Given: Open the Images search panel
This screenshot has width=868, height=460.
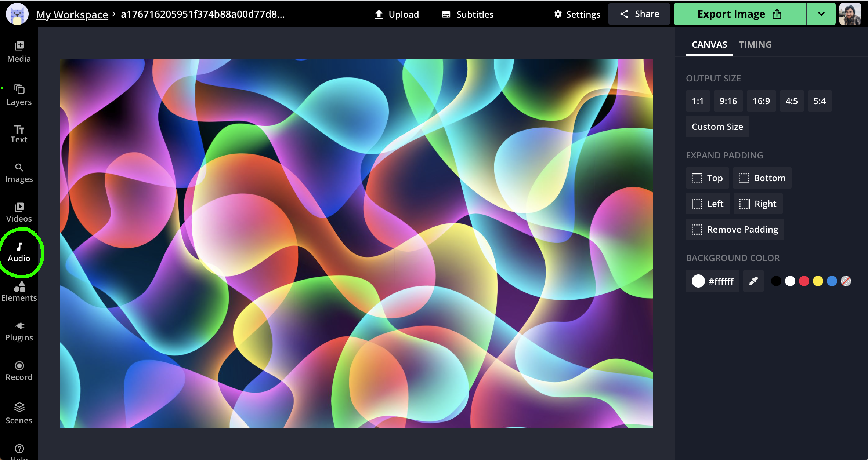Looking at the screenshot, I should click(x=19, y=172).
